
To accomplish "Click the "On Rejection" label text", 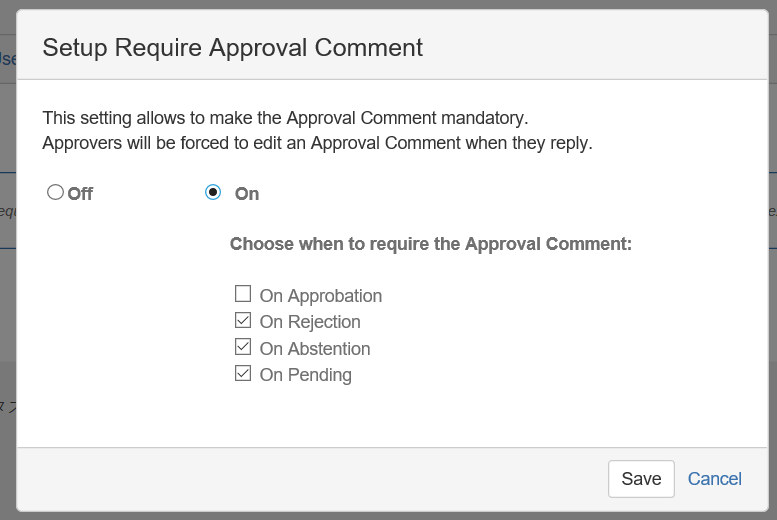I will pyautogui.click(x=310, y=322).
